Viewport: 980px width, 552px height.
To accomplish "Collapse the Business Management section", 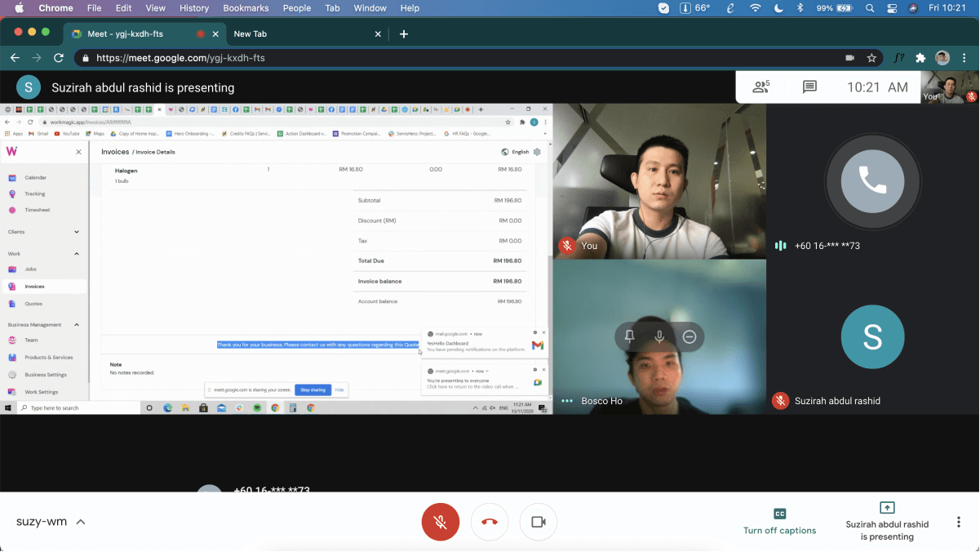I will (78, 324).
